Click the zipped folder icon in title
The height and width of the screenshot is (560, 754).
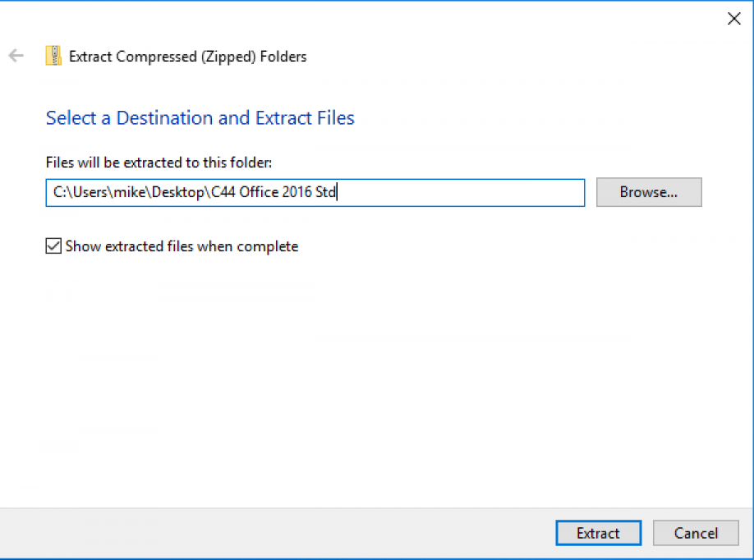(53, 57)
